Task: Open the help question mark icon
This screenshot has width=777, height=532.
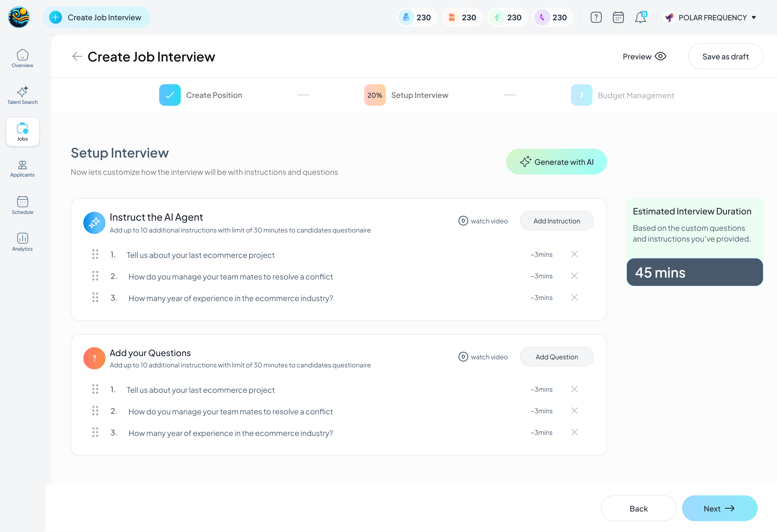Action: pyautogui.click(x=596, y=17)
